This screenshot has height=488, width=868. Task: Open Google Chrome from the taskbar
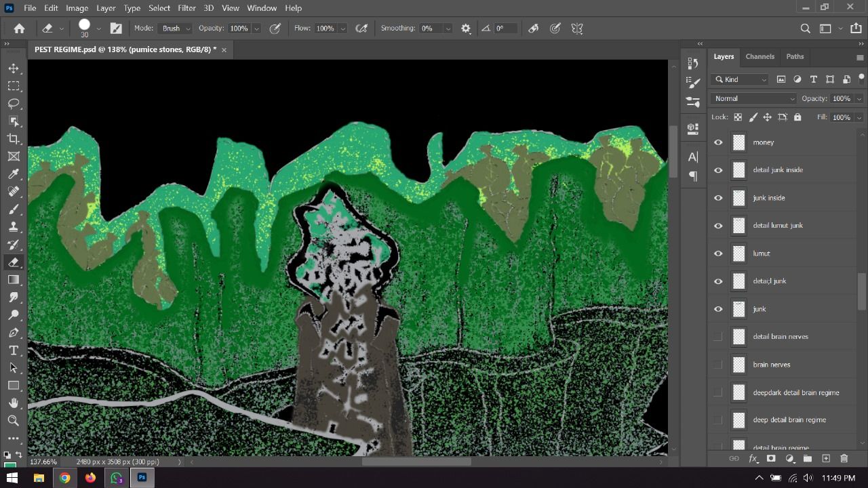64,478
